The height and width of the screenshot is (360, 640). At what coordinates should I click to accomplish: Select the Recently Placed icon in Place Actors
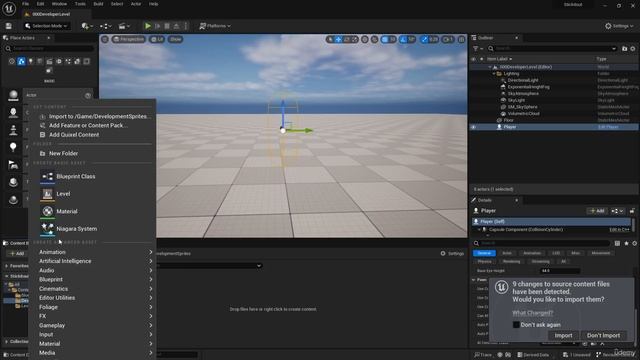pos(12,61)
